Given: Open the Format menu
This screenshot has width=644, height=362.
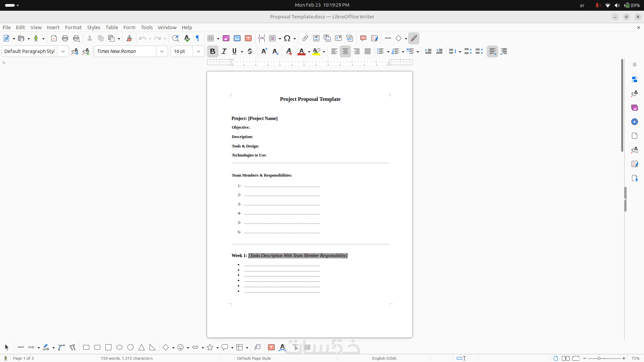Looking at the screenshot, I should coord(73,27).
